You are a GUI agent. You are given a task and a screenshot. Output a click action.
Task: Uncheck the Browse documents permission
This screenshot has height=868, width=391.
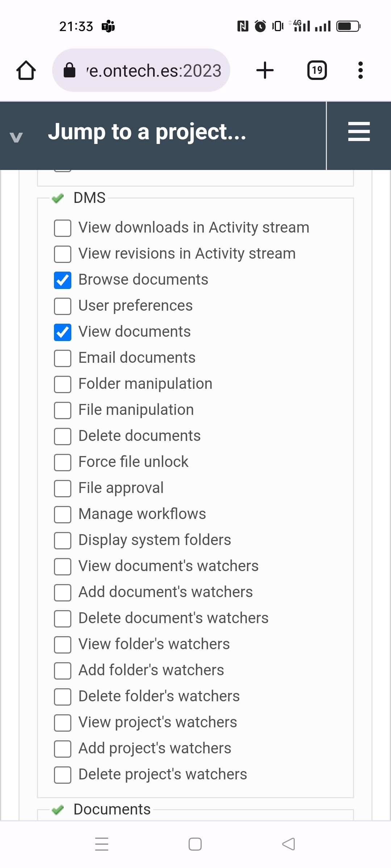coord(62,280)
